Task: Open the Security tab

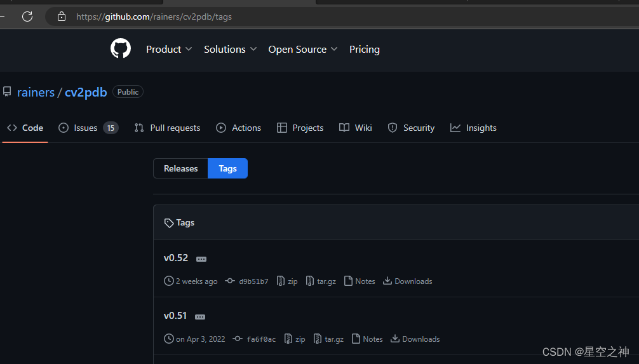Action: (411, 128)
